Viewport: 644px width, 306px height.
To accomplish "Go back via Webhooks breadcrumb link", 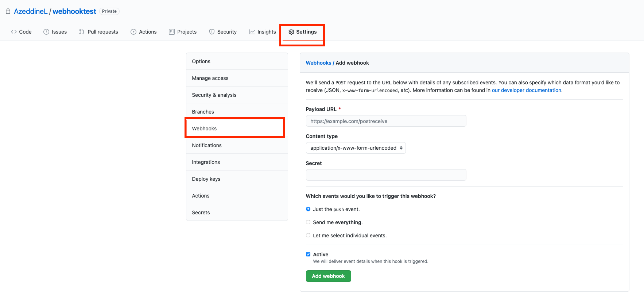I will [x=318, y=63].
